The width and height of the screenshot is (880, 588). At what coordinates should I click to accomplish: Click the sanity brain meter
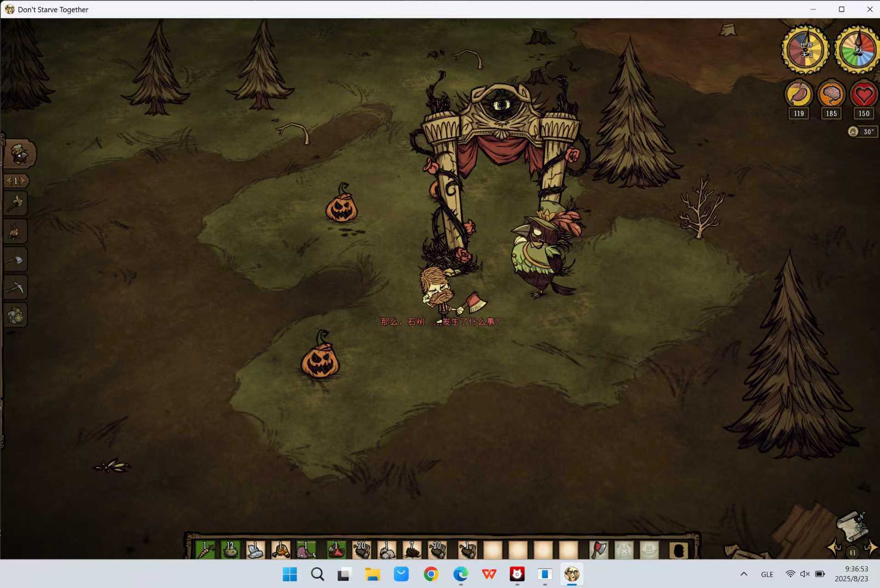click(831, 94)
